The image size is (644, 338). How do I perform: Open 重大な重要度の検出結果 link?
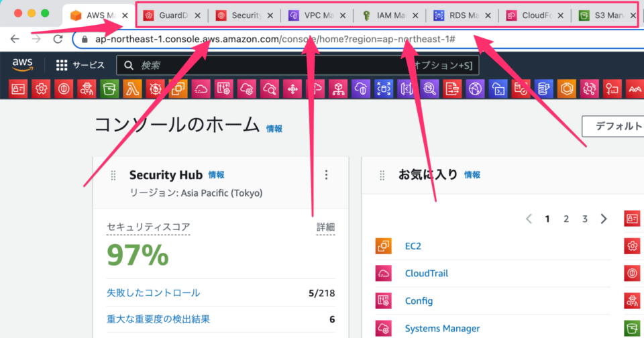[158, 319]
